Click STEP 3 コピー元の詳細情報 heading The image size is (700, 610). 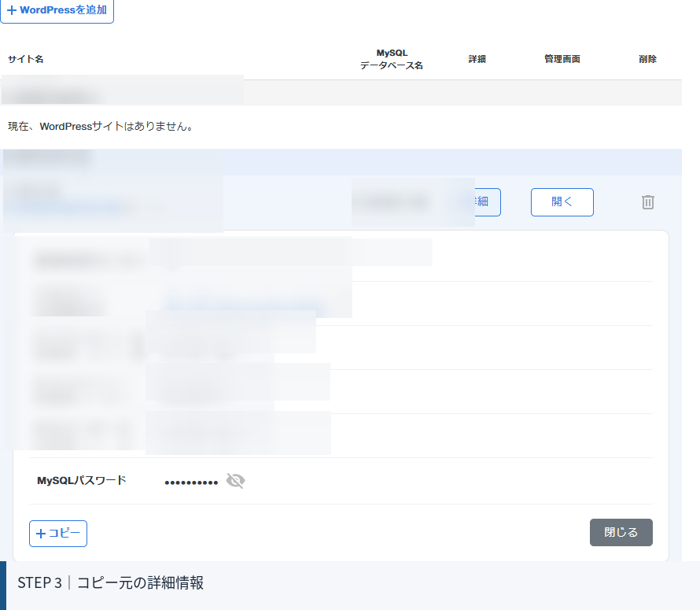(x=110, y=582)
